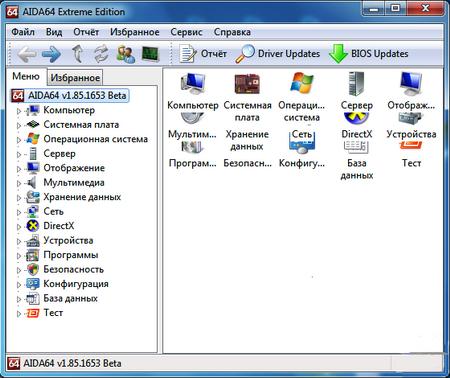Screen dimensions: 450x378
Task: Select DirectX in the tree
Action: (x=59, y=226)
